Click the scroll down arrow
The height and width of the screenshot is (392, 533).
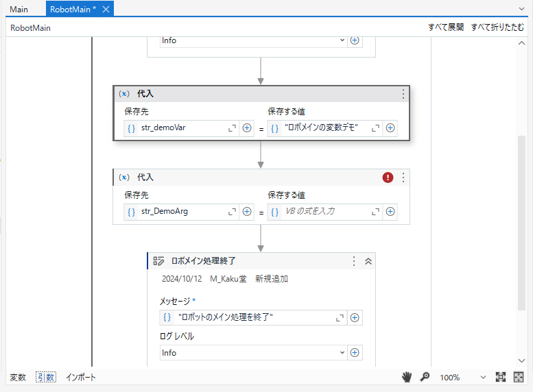pos(521,360)
